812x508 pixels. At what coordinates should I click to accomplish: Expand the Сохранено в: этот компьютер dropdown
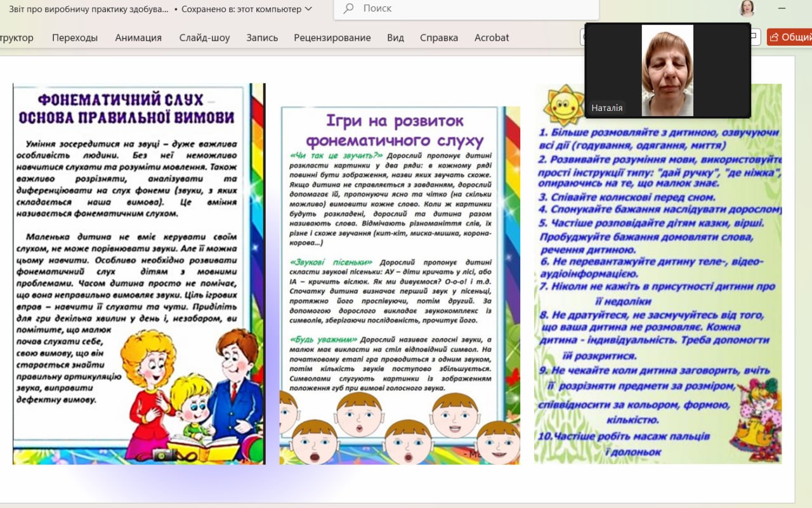[309, 9]
